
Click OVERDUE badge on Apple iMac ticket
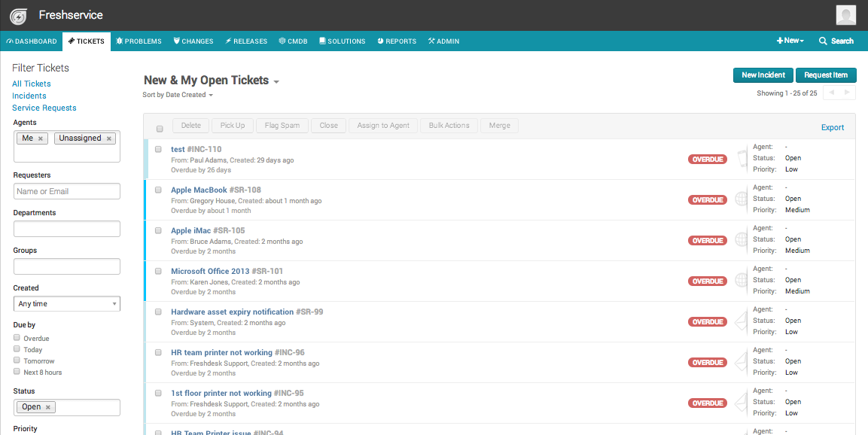tap(708, 240)
